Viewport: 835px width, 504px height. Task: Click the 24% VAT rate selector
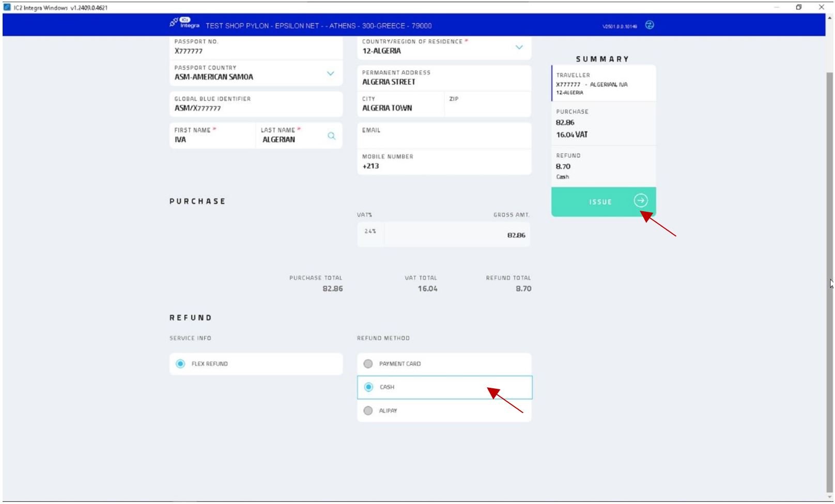tap(370, 232)
